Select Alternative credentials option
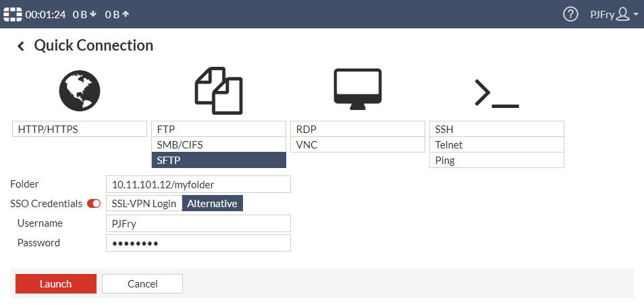Image resolution: width=644 pixels, height=305 pixels. click(x=213, y=203)
